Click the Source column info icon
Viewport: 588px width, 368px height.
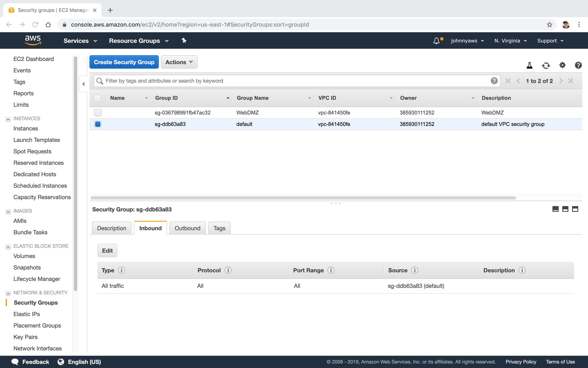pyautogui.click(x=414, y=270)
